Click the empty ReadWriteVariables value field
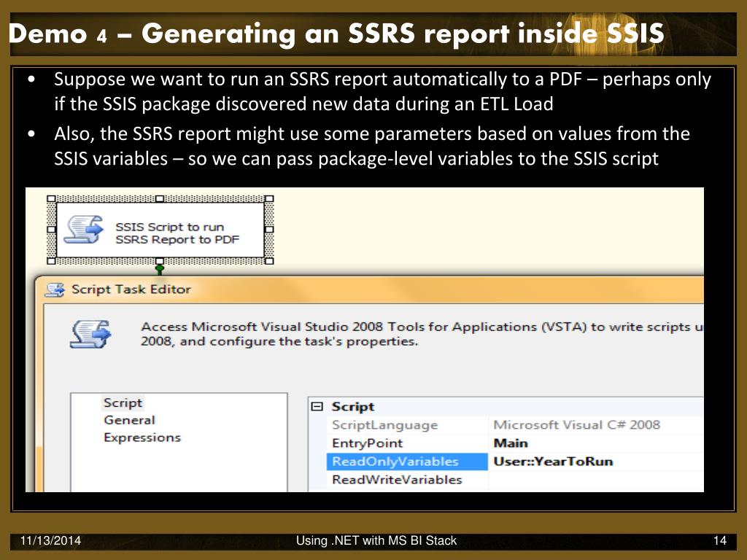Viewport: 747px width, 560px height. point(597,480)
